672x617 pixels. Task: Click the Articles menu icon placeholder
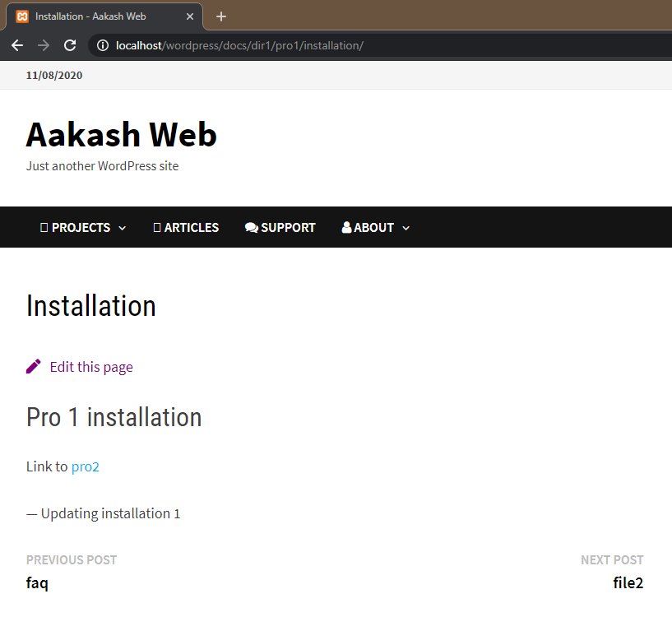157,228
